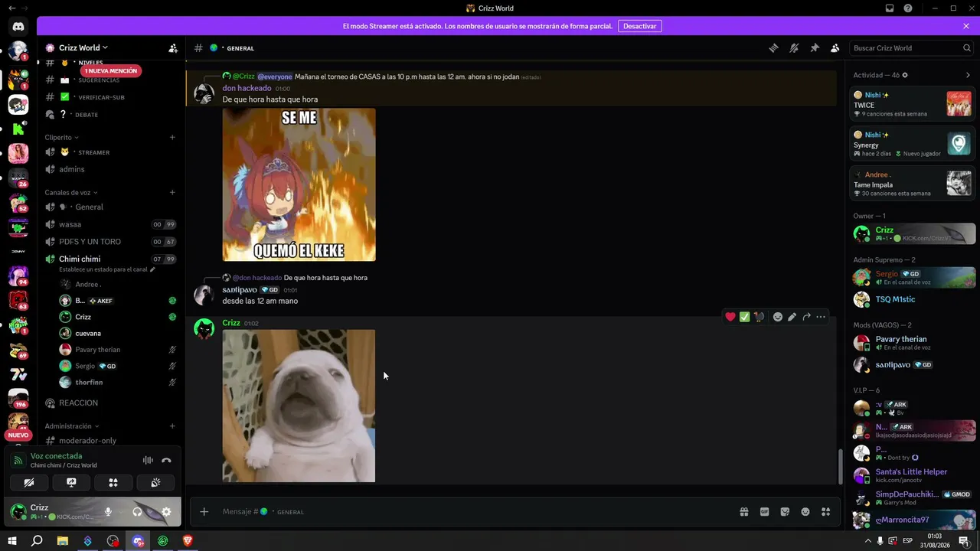
Task: Open the sticker picker
Action: (x=785, y=512)
